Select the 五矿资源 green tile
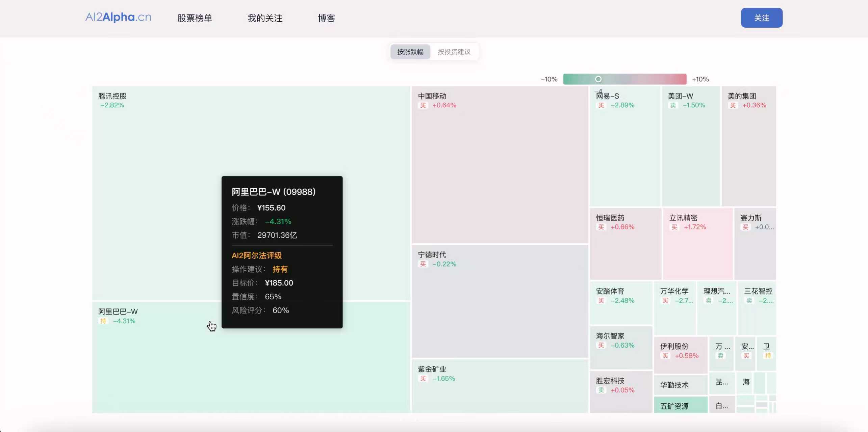Viewport: 868px width, 432px height. pos(681,405)
